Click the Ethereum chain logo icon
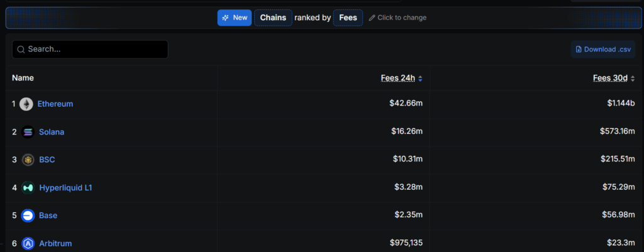This screenshot has height=252, width=644. click(26, 104)
